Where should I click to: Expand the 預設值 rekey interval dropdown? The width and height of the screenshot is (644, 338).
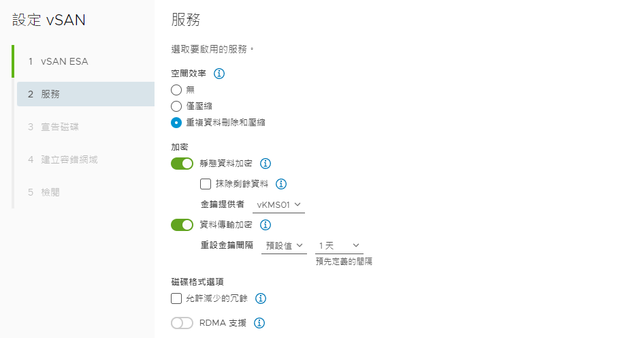point(284,245)
